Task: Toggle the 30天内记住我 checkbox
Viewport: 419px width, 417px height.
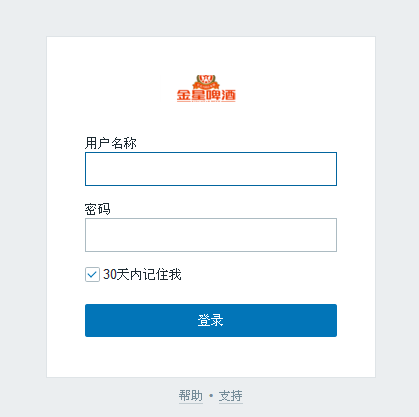Action: pyautogui.click(x=92, y=275)
